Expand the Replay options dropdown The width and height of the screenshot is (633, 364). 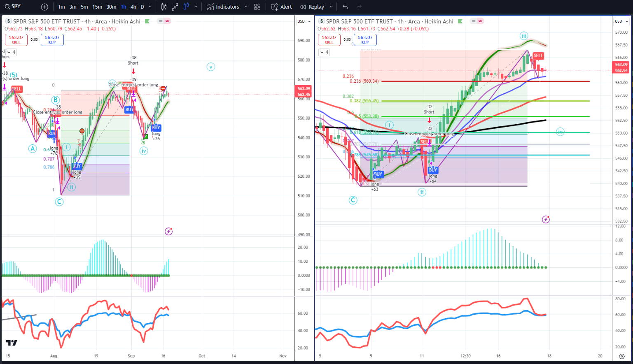(x=331, y=7)
